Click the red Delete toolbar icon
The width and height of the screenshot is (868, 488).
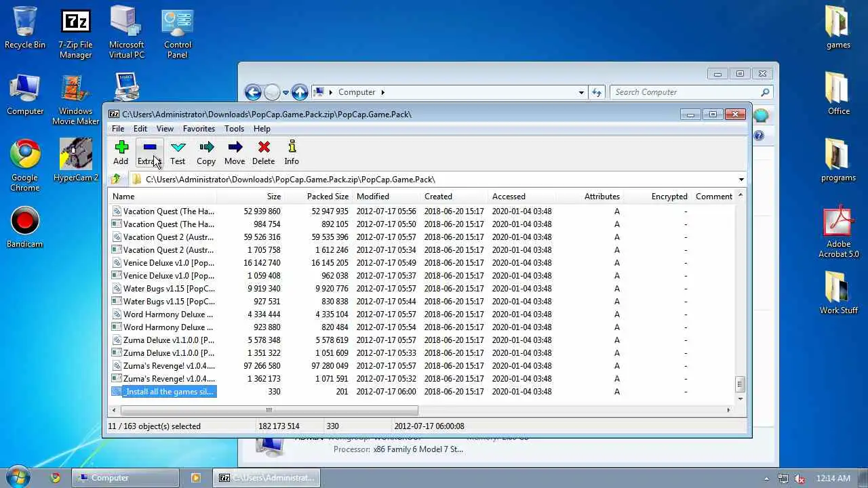(x=264, y=152)
